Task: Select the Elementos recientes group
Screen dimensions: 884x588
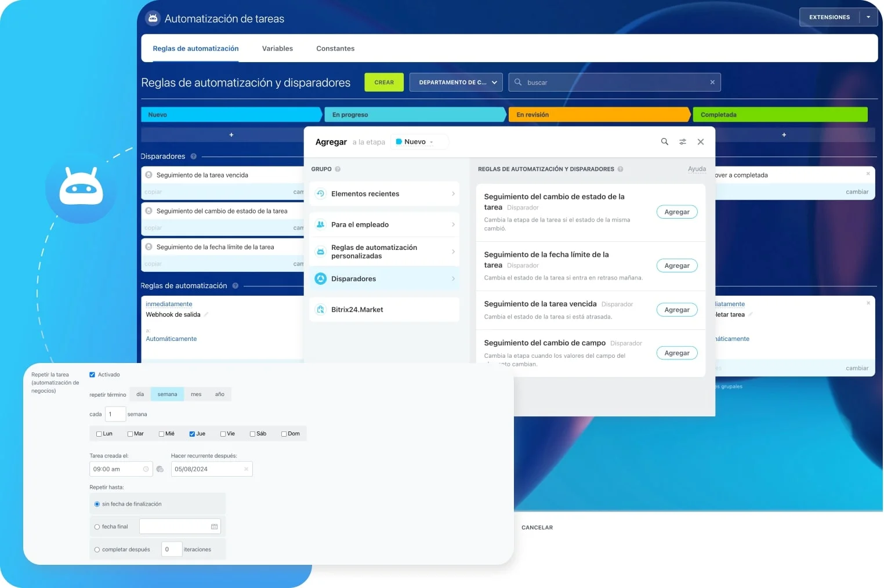Action: (x=365, y=194)
